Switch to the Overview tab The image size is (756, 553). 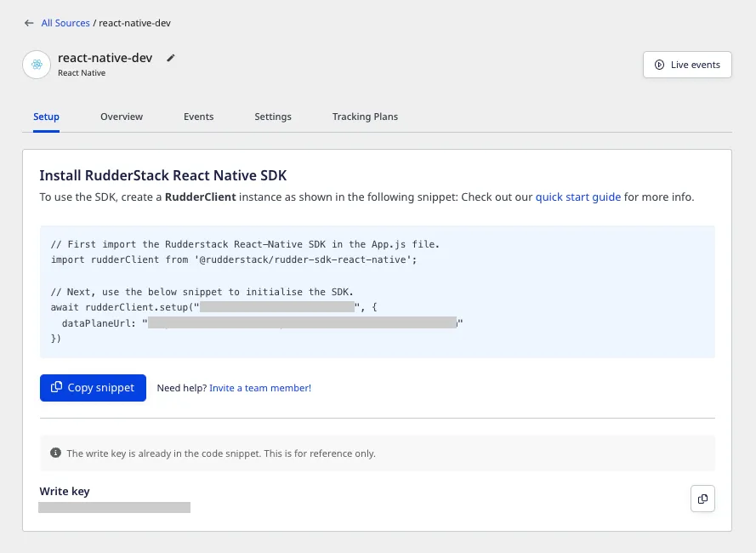122,117
